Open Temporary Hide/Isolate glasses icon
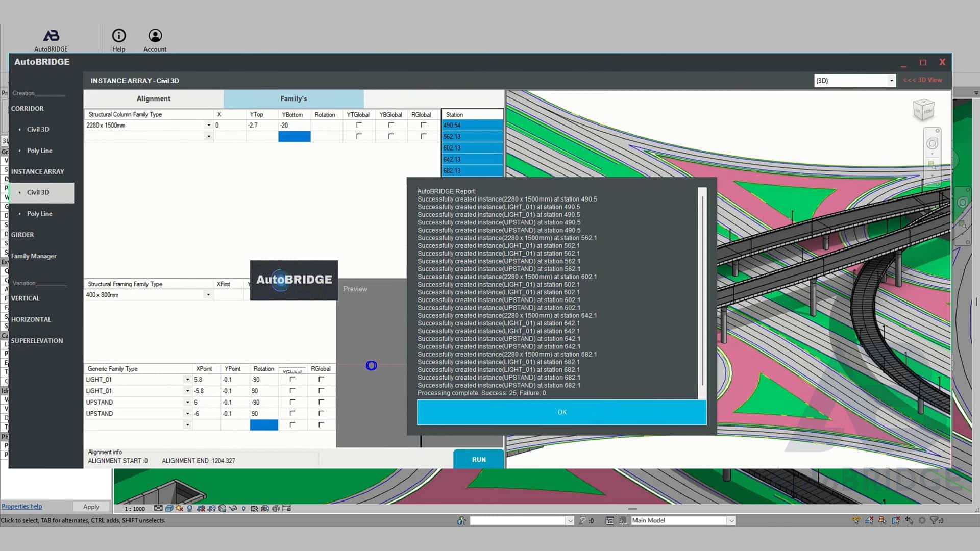The image size is (980, 551). [233, 508]
